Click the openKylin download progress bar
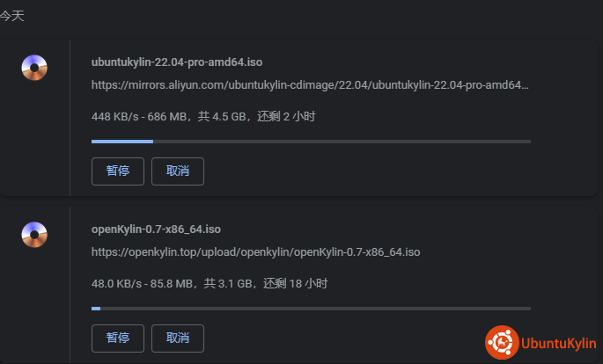 click(311, 308)
